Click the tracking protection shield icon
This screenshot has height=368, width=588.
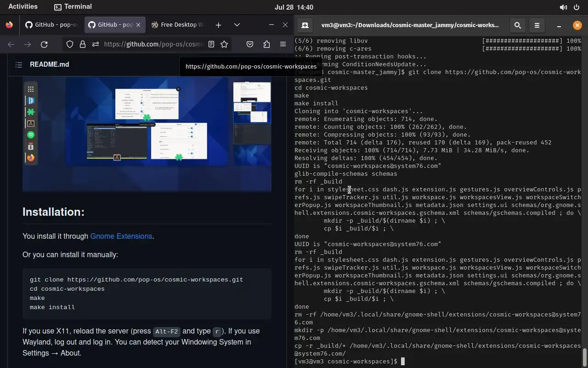70,44
